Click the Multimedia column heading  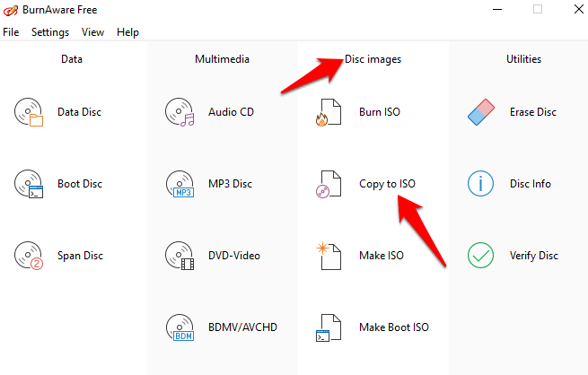(222, 59)
